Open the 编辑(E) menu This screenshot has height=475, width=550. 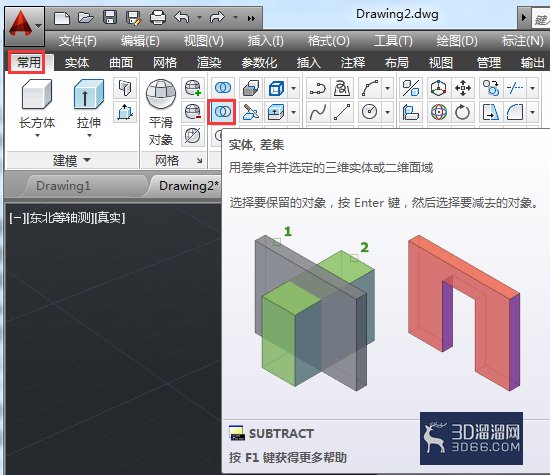[x=140, y=41]
